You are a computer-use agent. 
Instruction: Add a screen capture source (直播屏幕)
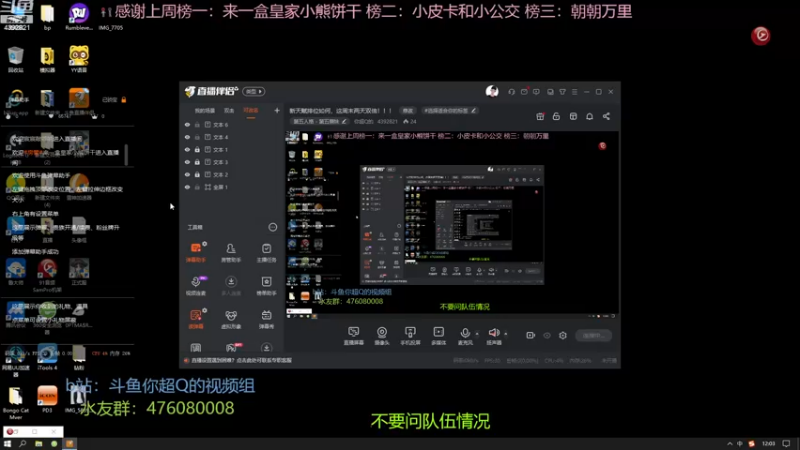point(354,336)
